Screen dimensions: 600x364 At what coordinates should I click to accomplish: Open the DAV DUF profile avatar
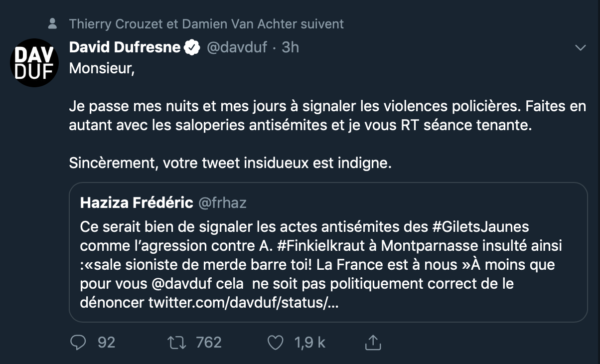[34, 63]
